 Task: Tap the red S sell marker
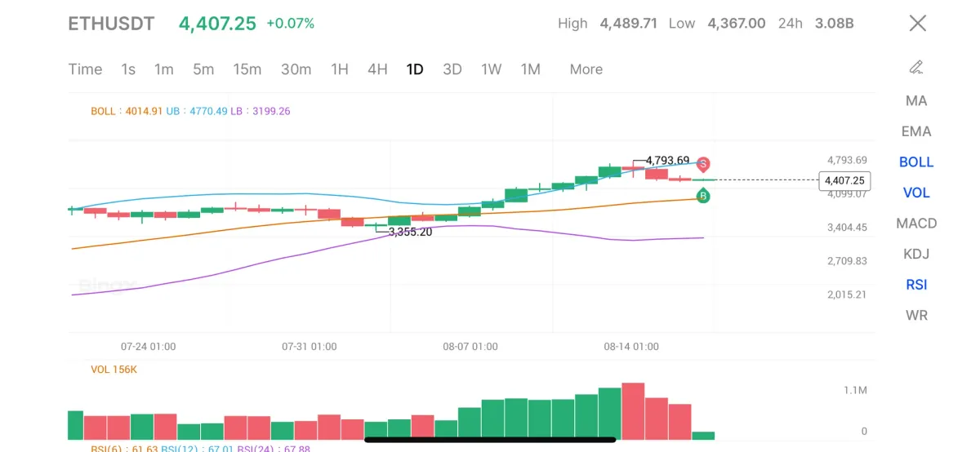[x=702, y=164]
